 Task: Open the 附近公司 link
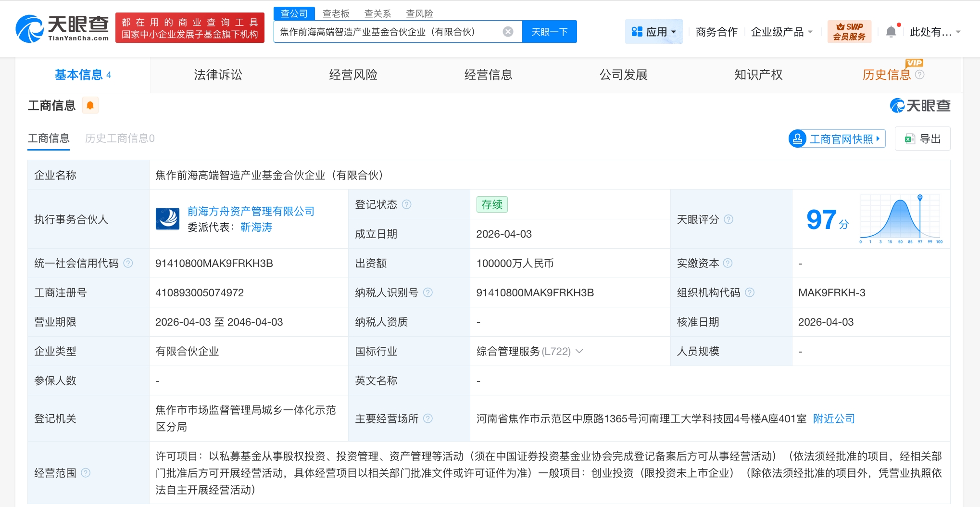tap(834, 418)
